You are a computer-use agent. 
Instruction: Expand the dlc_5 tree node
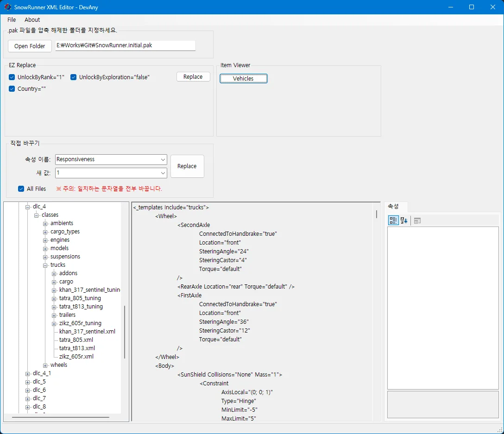28,382
